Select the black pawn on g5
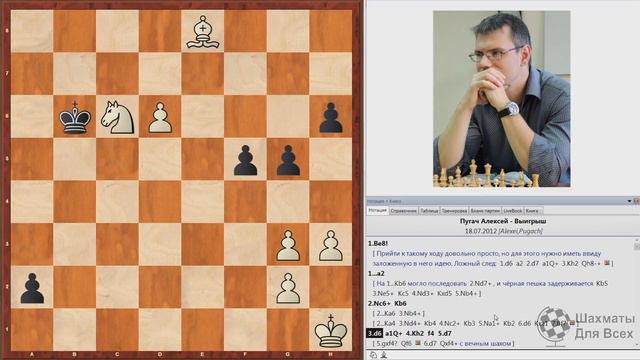 [x=288, y=160]
